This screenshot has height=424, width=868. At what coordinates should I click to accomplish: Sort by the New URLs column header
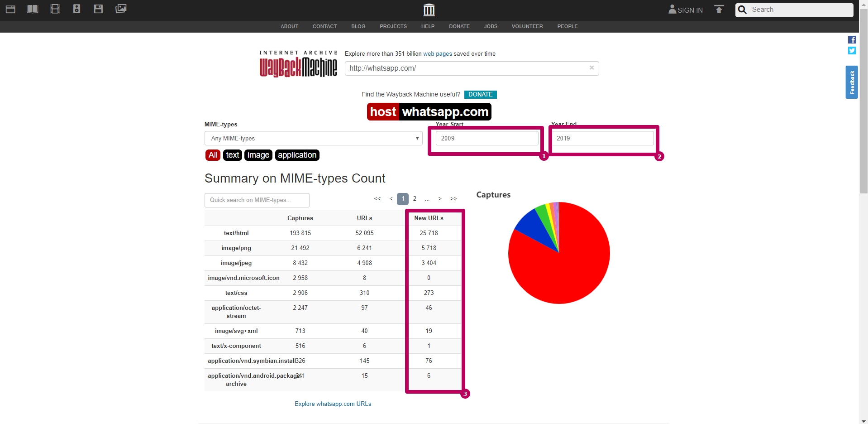coord(429,218)
